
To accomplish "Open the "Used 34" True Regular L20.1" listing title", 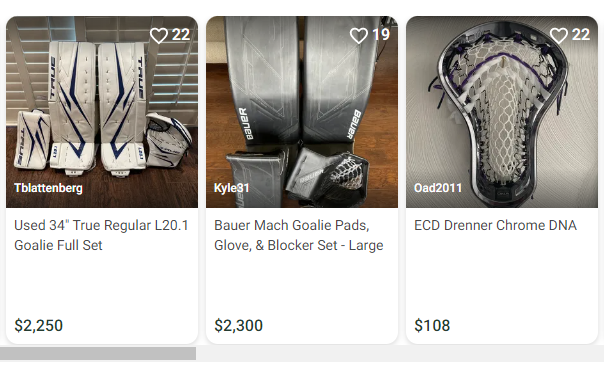I will pyautogui.click(x=101, y=235).
